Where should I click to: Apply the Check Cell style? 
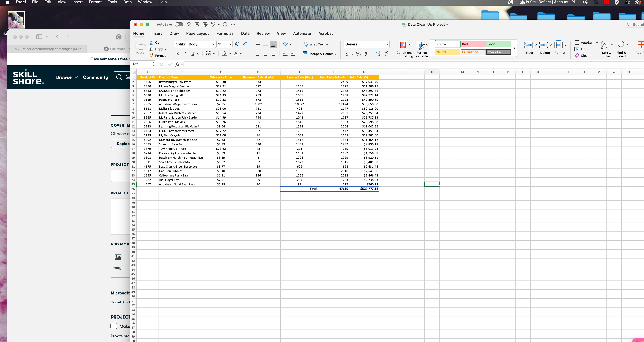[499, 52]
